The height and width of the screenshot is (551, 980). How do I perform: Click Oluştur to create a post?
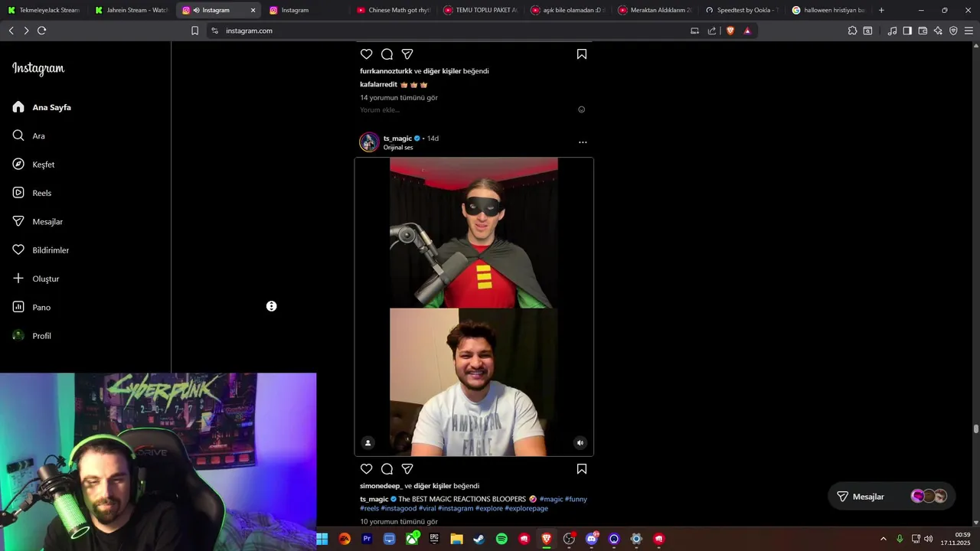click(36, 279)
